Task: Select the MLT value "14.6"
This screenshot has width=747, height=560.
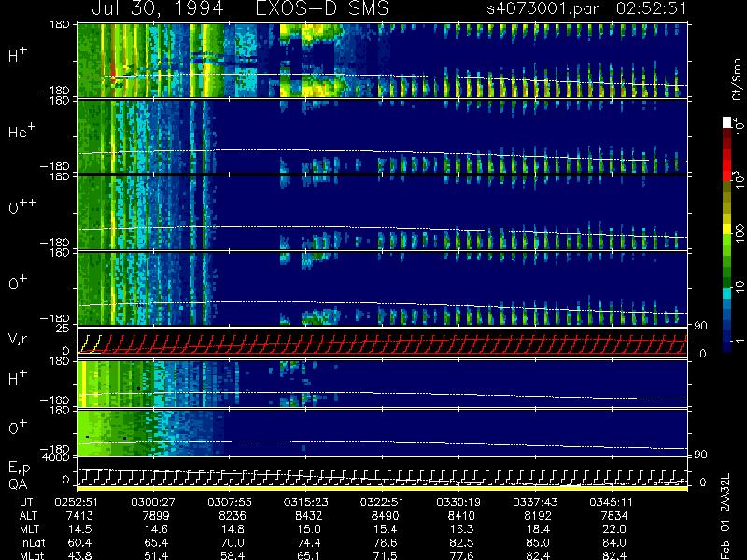Action: point(156,529)
